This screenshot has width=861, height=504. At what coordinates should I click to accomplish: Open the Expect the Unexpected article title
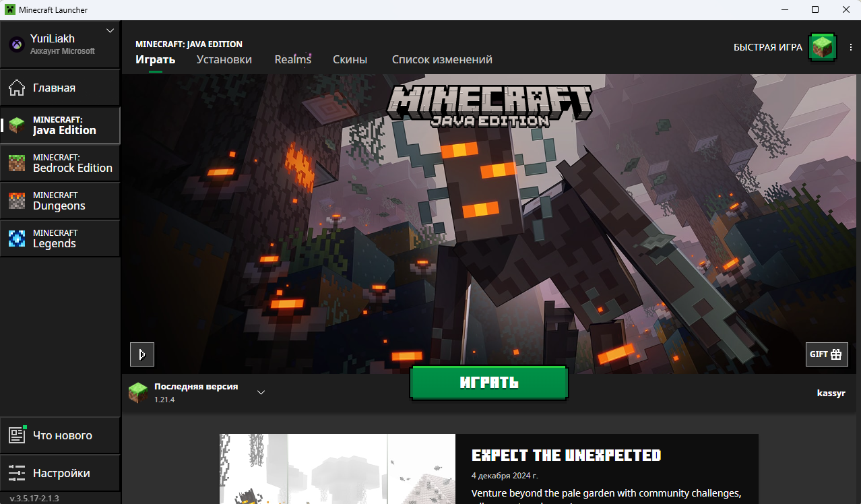coord(566,455)
